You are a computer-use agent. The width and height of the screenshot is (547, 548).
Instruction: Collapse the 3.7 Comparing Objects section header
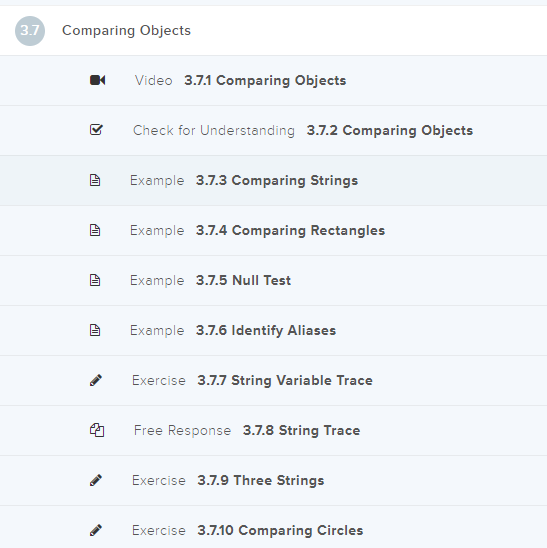click(x=273, y=30)
